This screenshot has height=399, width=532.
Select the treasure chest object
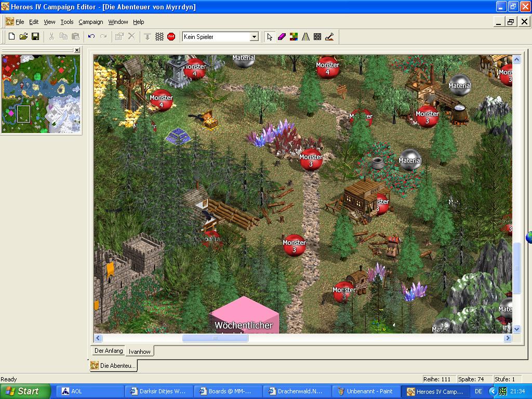click(209, 120)
